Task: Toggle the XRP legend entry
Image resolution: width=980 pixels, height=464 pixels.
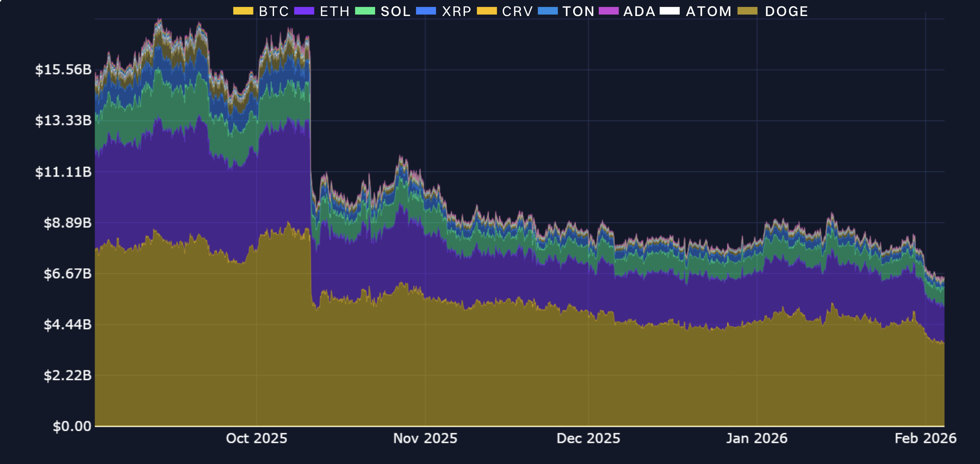Action: pos(443,11)
